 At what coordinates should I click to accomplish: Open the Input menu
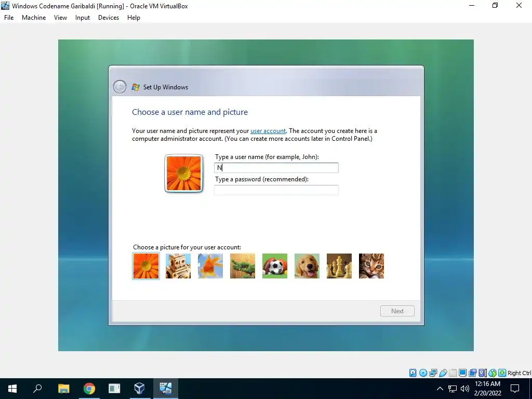click(x=83, y=18)
